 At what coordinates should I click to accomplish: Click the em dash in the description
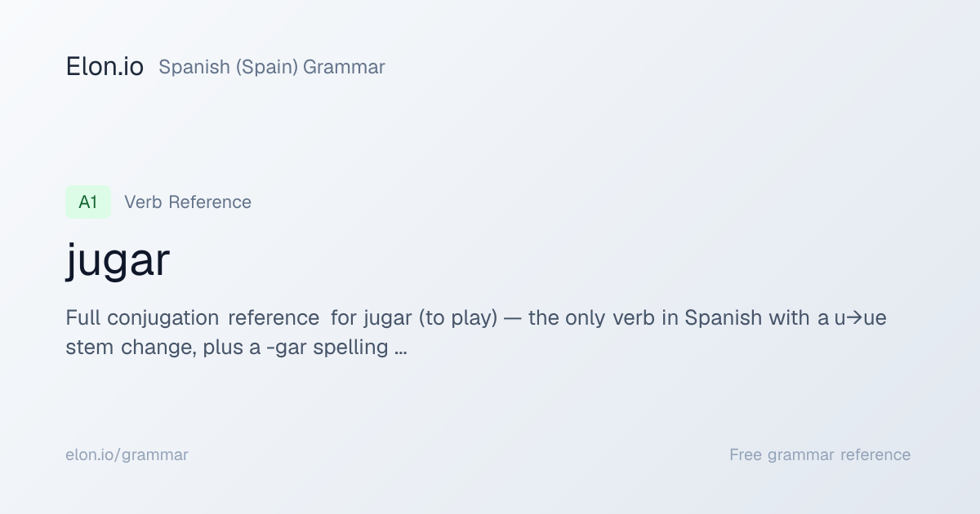click(x=513, y=317)
